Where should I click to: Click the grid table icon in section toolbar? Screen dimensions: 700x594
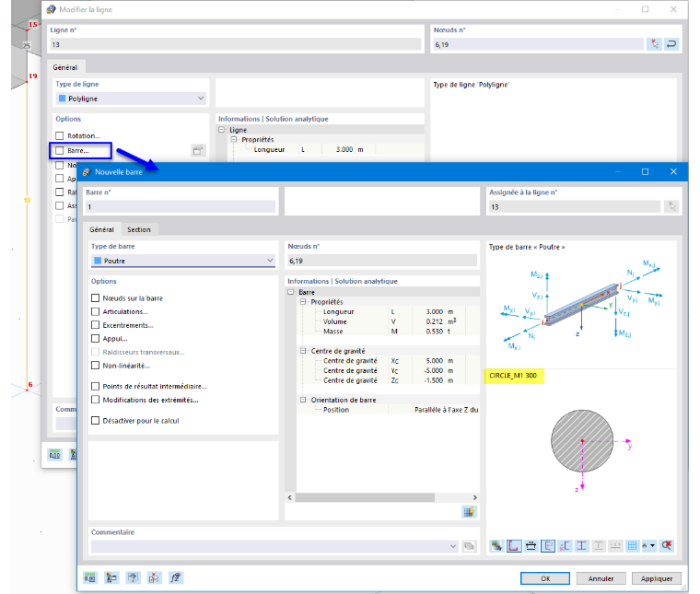click(x=632, y=545)
